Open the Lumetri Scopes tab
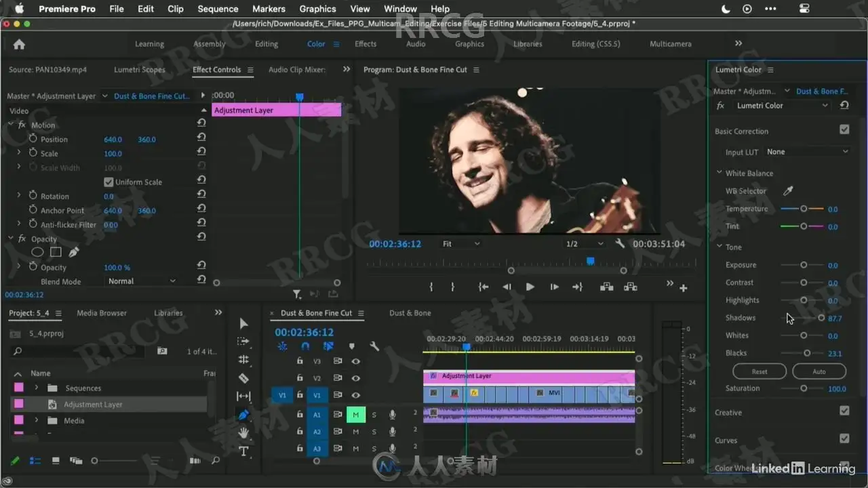 (139, 70)
